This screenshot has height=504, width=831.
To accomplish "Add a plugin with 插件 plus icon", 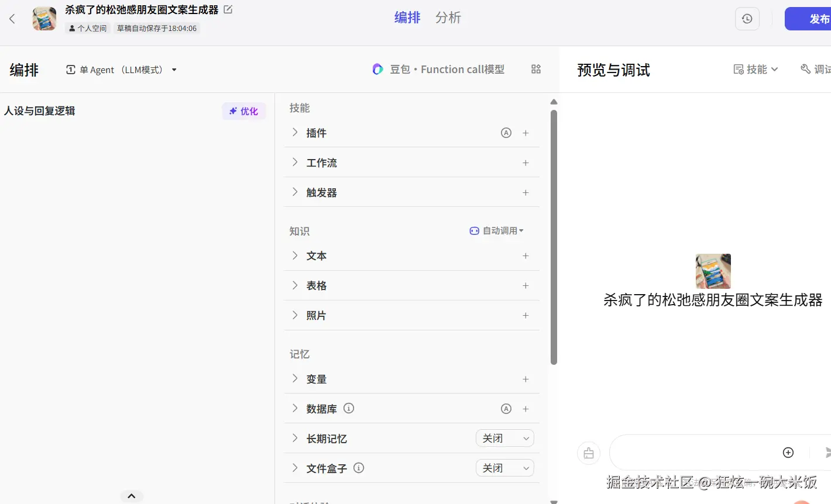I will coord(526,133).
